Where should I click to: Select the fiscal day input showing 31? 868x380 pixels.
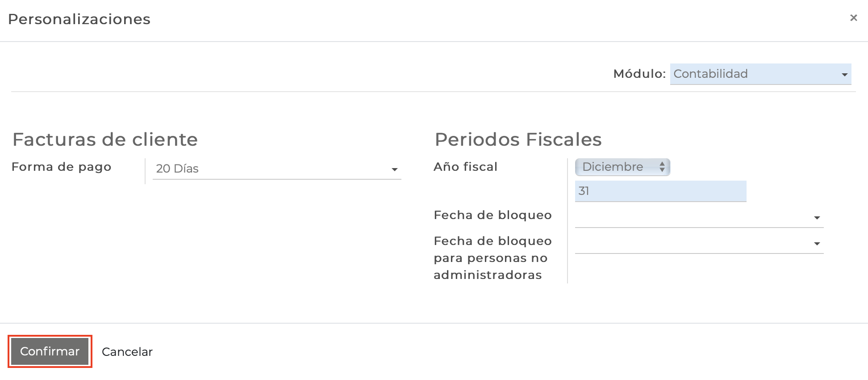pos(660,191)
